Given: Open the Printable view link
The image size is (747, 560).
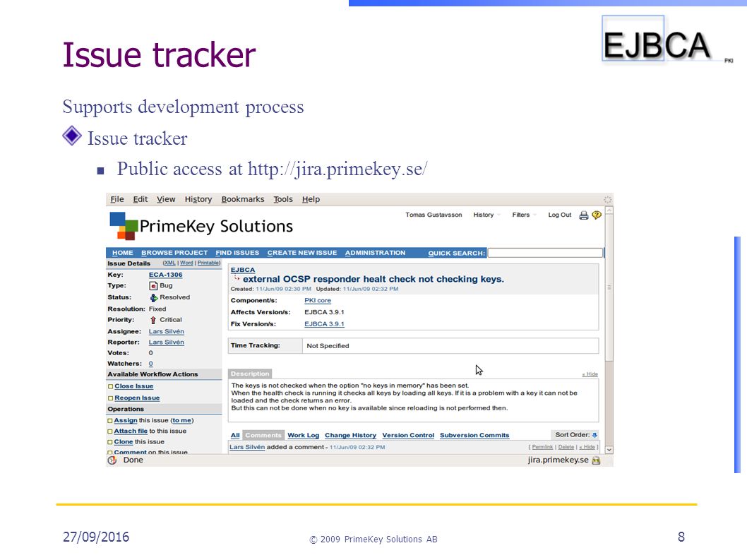Looking at the screenshot, I should point(209,263).
